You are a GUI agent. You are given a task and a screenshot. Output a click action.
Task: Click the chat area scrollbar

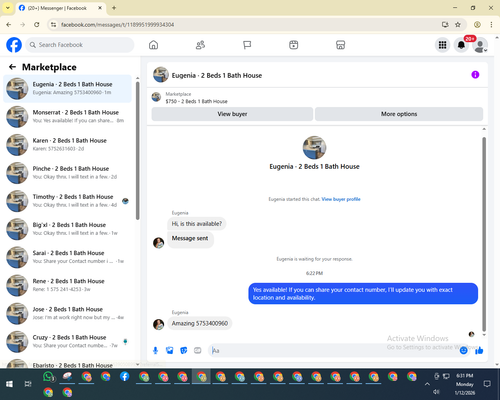click(484, 233)
